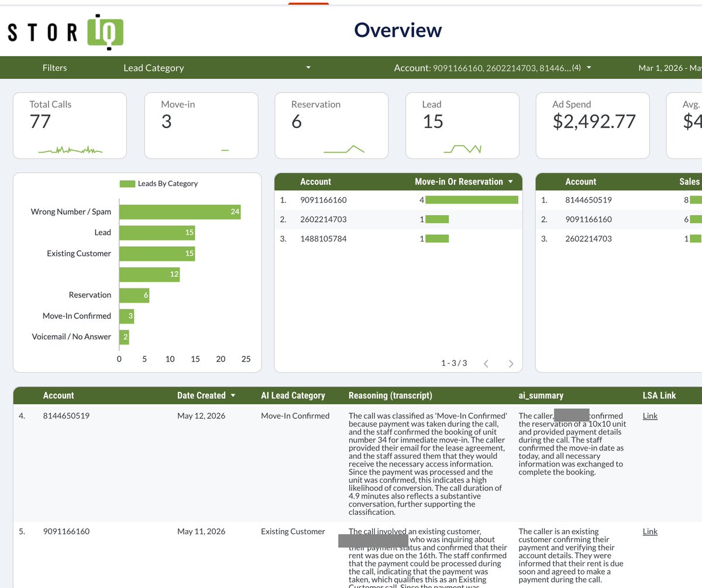702x588 pixels.
Task: Open LSA Link for account 8144650519
Action: point(650,416)
